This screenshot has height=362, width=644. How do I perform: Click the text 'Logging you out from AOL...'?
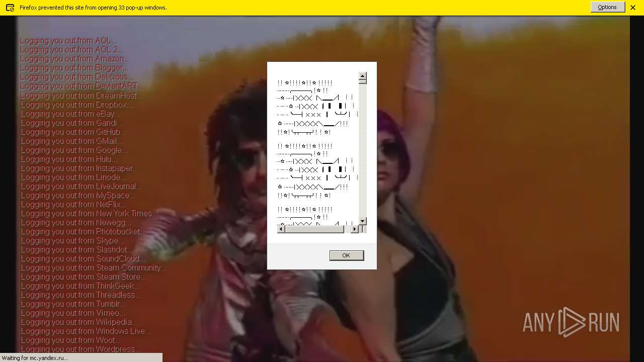click(x=68, y=41)
